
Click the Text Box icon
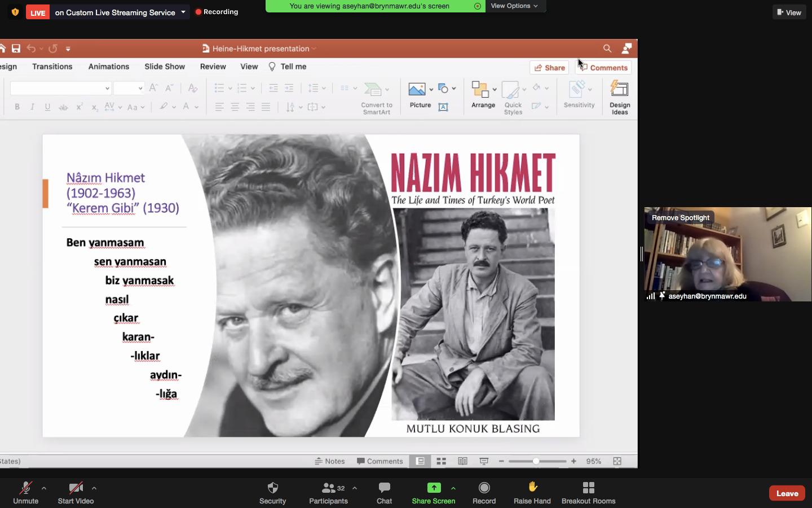click(443, 107)
